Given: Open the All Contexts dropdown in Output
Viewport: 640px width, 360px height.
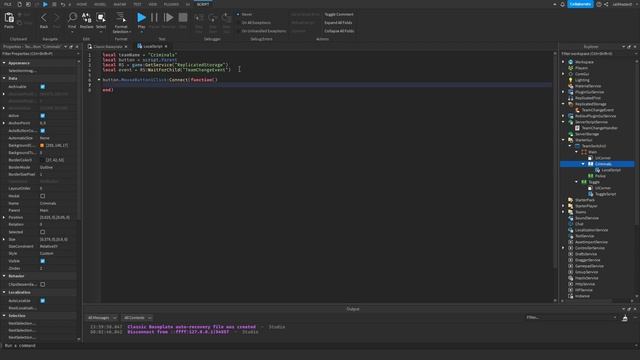Looking at the screenshot, I should [x=138, y=318].
